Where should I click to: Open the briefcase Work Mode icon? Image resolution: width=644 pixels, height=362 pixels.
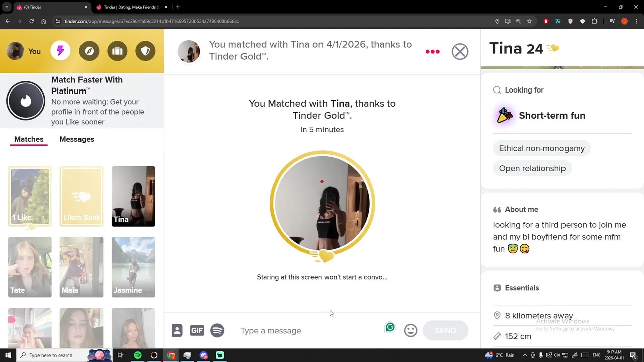coord(117,51)
